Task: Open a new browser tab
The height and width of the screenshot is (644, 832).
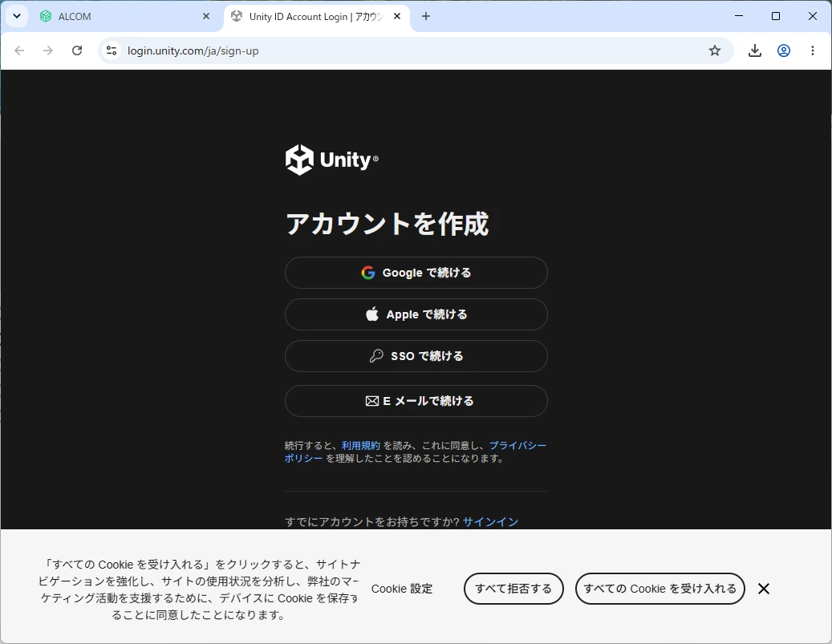Action: coord(425,17)
